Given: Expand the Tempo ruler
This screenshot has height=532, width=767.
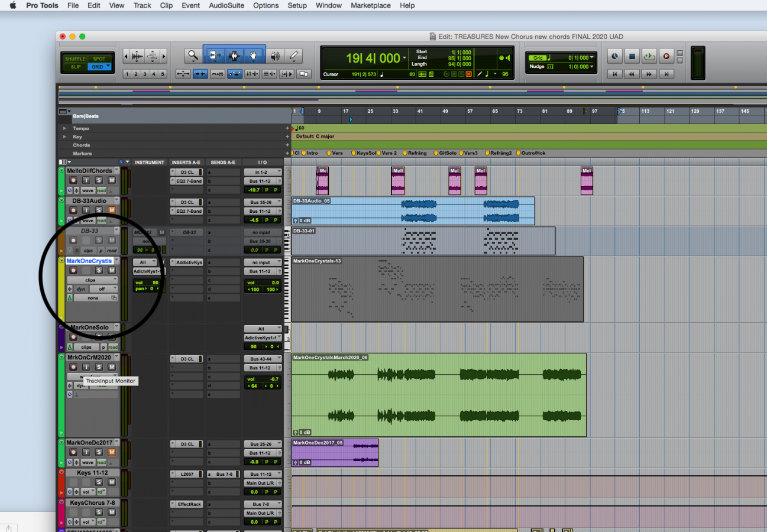Looking at the screenshot, I should pyautogui.click(x=64, y=128).
